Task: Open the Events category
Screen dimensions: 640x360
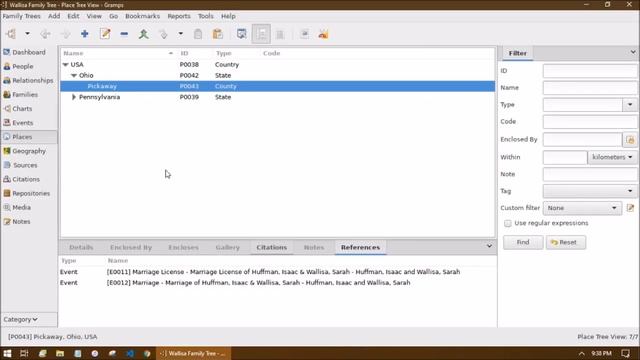Action: tap(29, 123)
